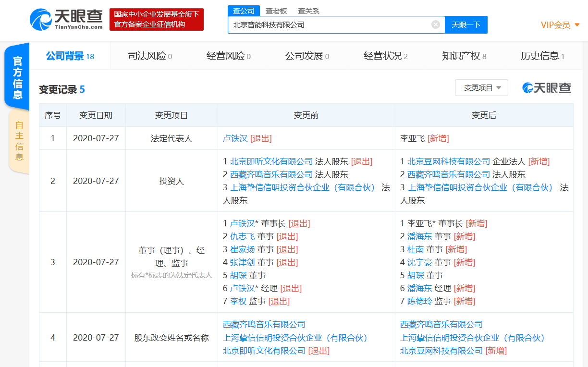
Task: Click the 变更记录 5 section heading
Action: point(62,89)
